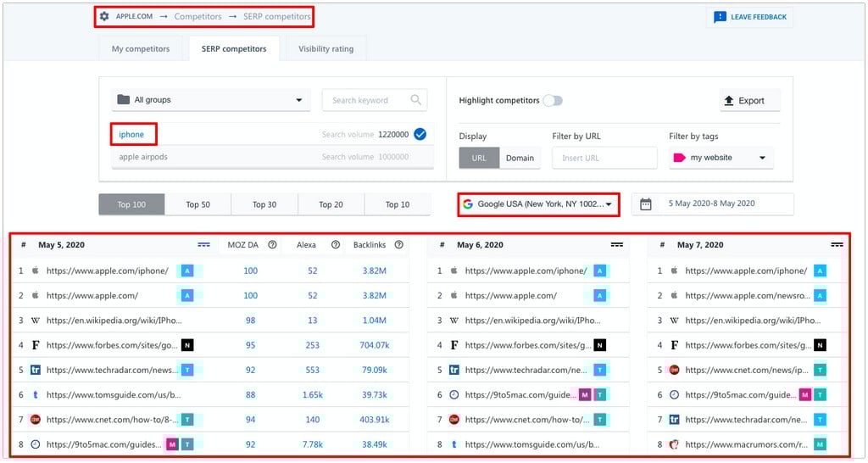Open May 5, 2020 column settings icon

click(x=203, y=245)
